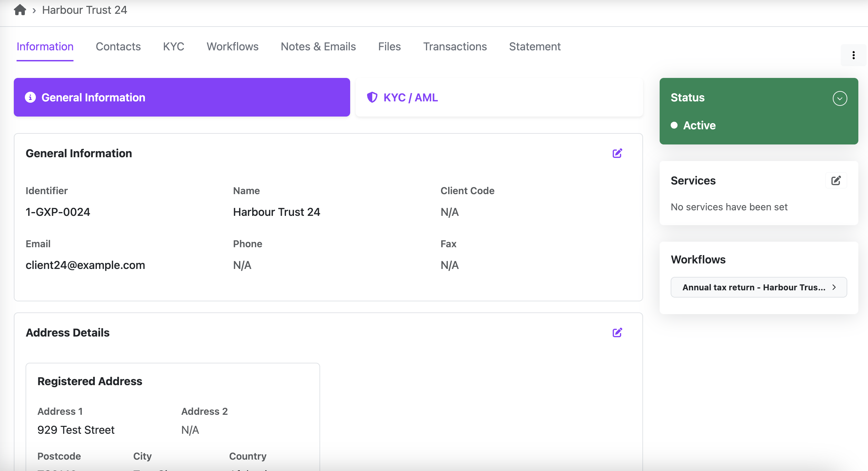Edit Address Details section pencil icon

tap(617, 333)
